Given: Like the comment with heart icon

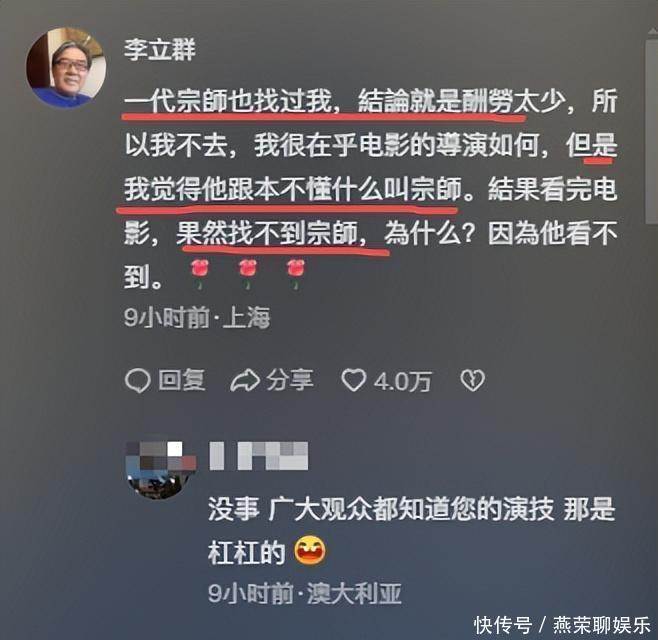Looking at the screenshot, I should 353,380.
